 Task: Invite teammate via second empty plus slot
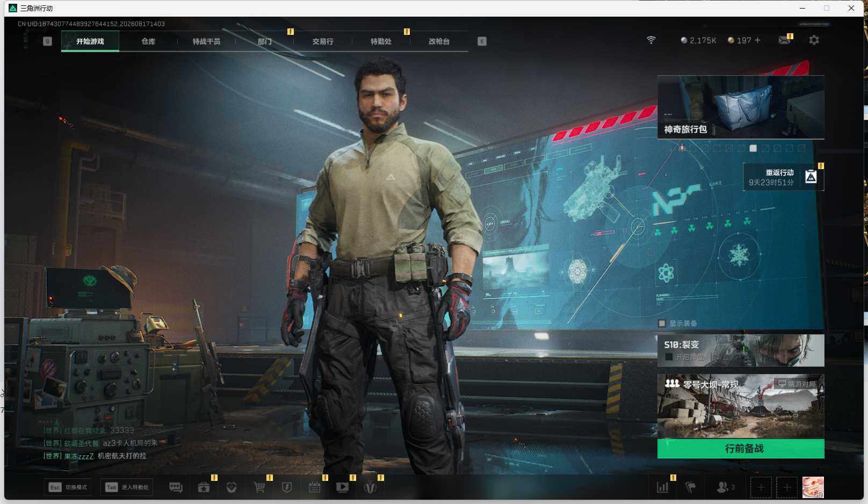(x=787, y=487)
